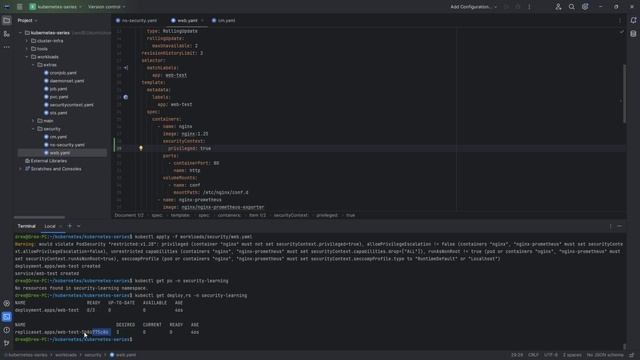The height and width of the screenshot is (360, 640).
Task: Open Code With Me icon
Action: pos(558,7)
